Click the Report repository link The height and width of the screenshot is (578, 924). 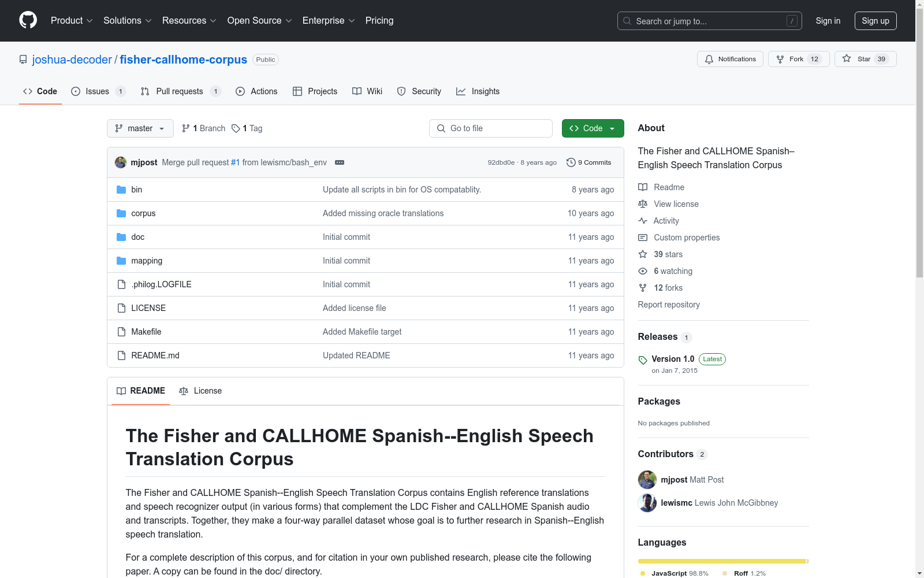(x=669, y=305)
